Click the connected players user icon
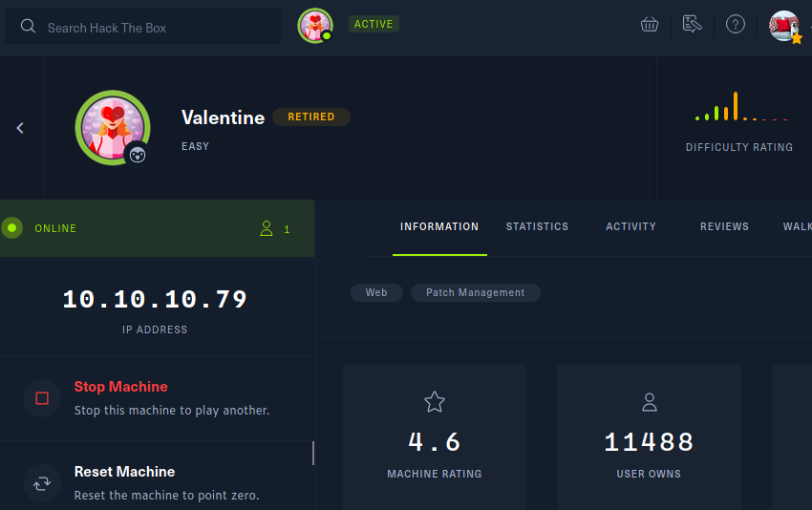This screenshot has height=510, width=812. pyautogui.click(x=267, y=228)
